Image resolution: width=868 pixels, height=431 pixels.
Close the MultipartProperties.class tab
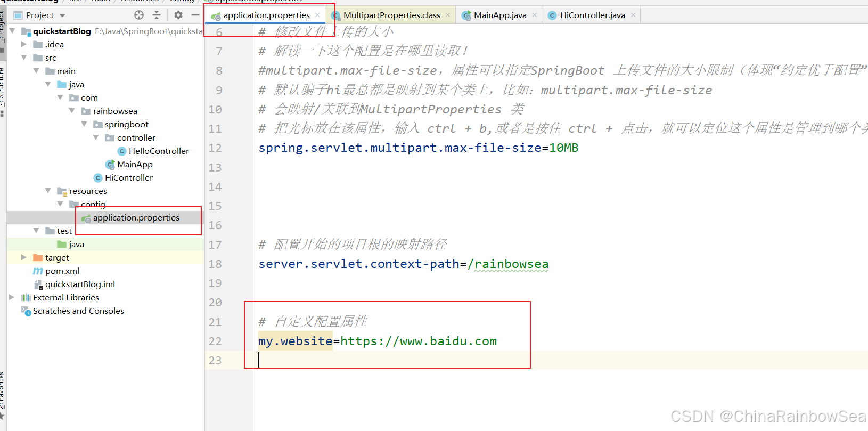(448, 15)
